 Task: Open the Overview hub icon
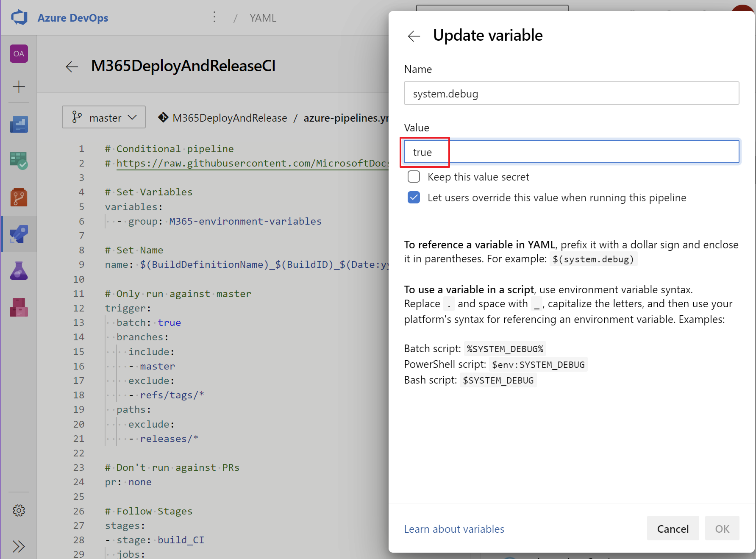(19, 124)
